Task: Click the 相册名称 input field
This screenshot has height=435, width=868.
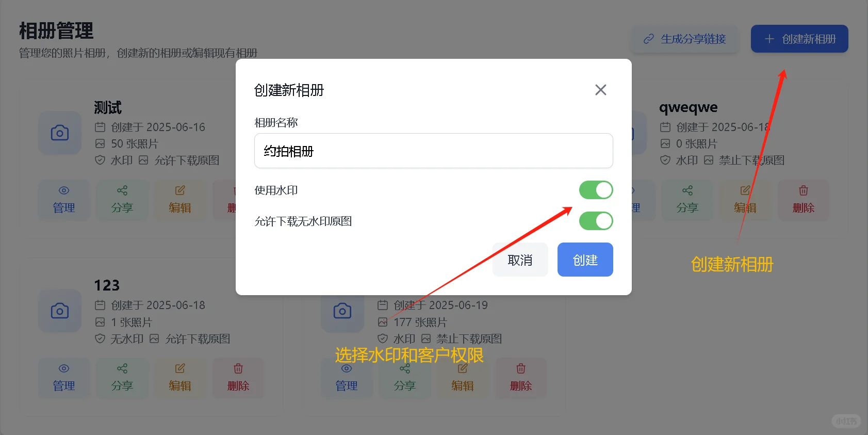Action: (x=433, y=151)
